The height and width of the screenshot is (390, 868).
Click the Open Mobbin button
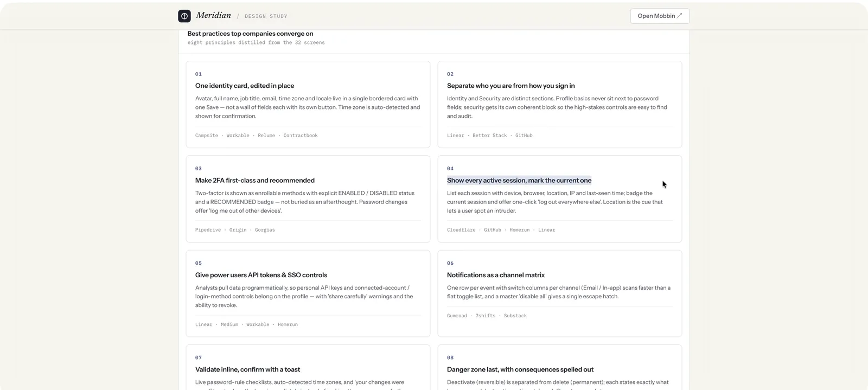[x=660, y=16]
